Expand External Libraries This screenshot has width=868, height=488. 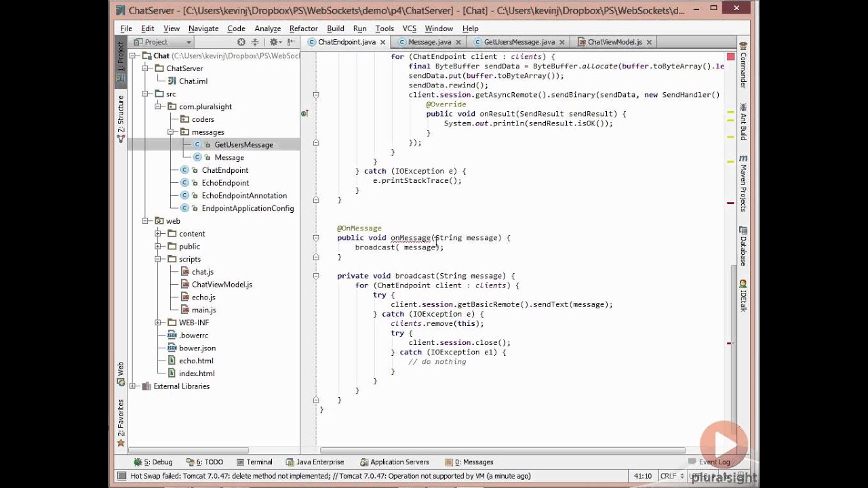coord(133,386)
